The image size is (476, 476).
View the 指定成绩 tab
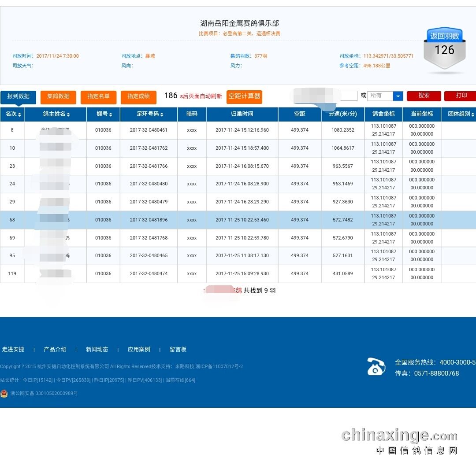coord(138,96)
